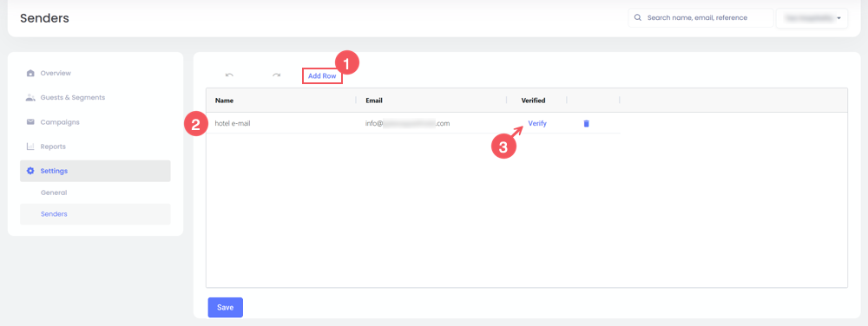The image size is (868, 326).
Task: Focus the search name, email, reference field
Action: (700, 17)
